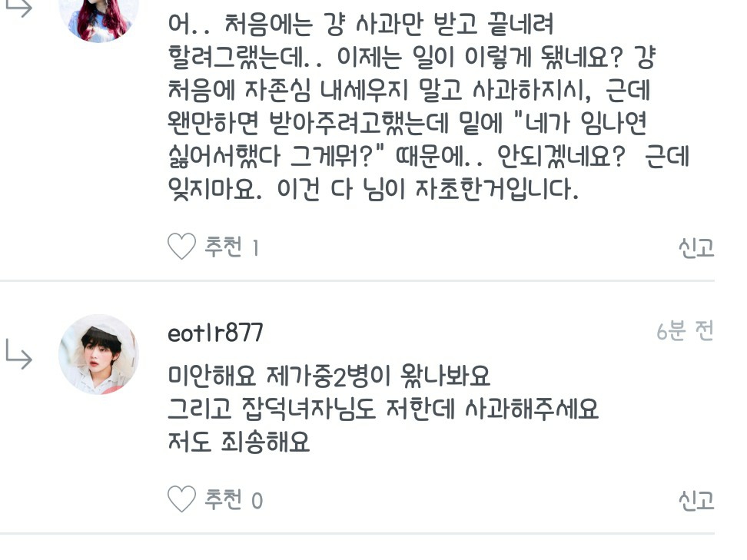Click the line starting '그리고 잡덕녀자님도'
747x560 pixels.
[x=383, y=410]
